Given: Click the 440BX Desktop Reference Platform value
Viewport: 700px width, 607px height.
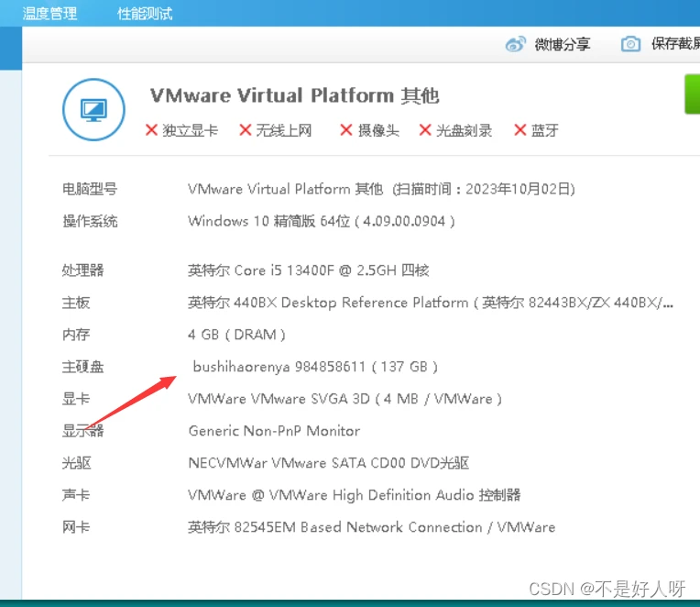Looking at the screenshot, I should (x=431, y=303).
